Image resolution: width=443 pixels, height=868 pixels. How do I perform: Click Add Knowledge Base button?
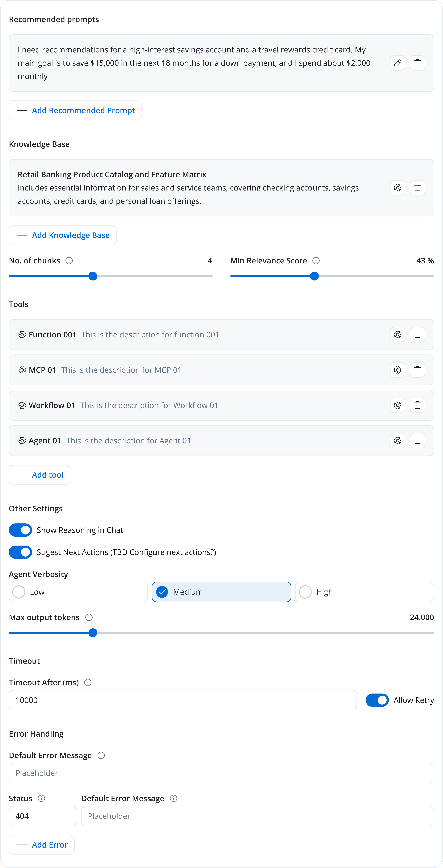click(x=63, y=235)
